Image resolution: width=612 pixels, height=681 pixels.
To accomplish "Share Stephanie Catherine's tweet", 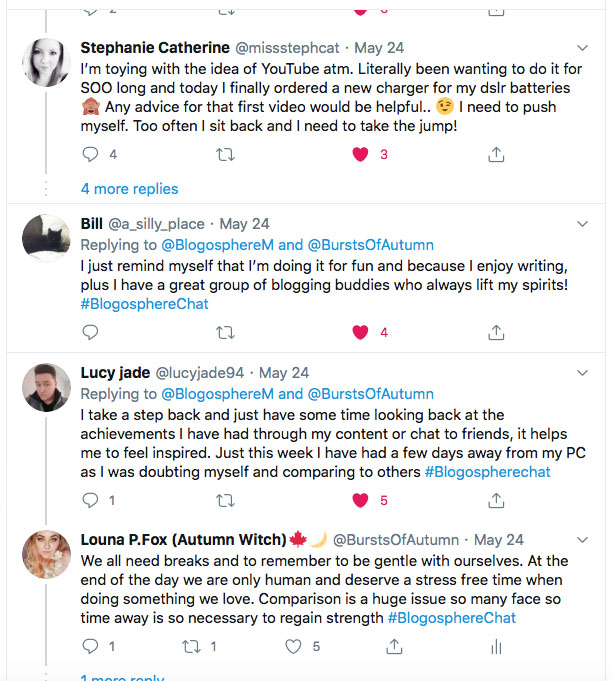I will [x=495, y=155].
